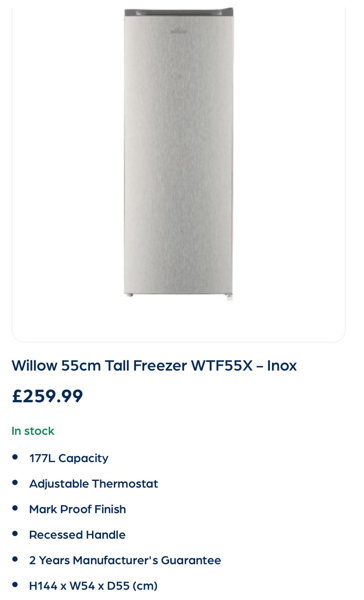Click the H144 x W54 x D55 dimensions text
The width and height of the screenshot is (364, 600).
[93, 586]
